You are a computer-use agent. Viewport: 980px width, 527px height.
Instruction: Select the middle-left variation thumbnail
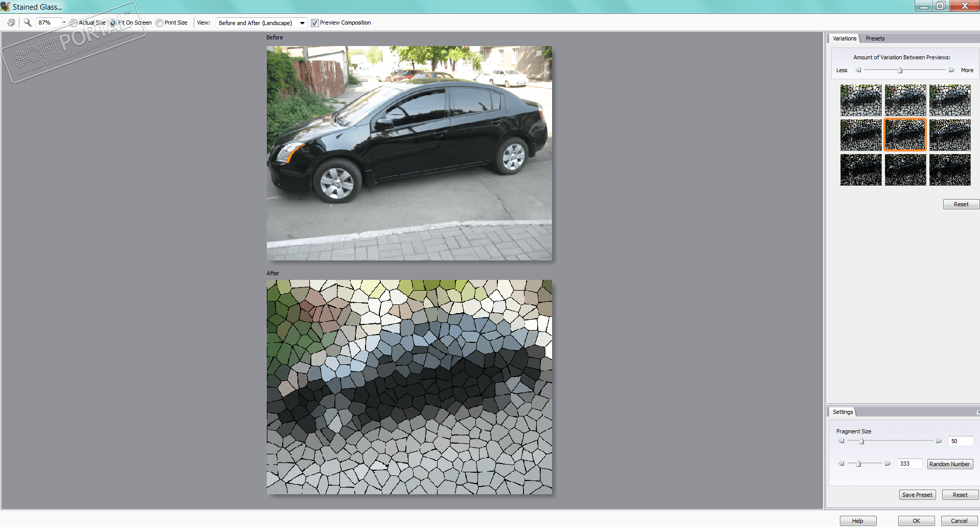[861, 135]
